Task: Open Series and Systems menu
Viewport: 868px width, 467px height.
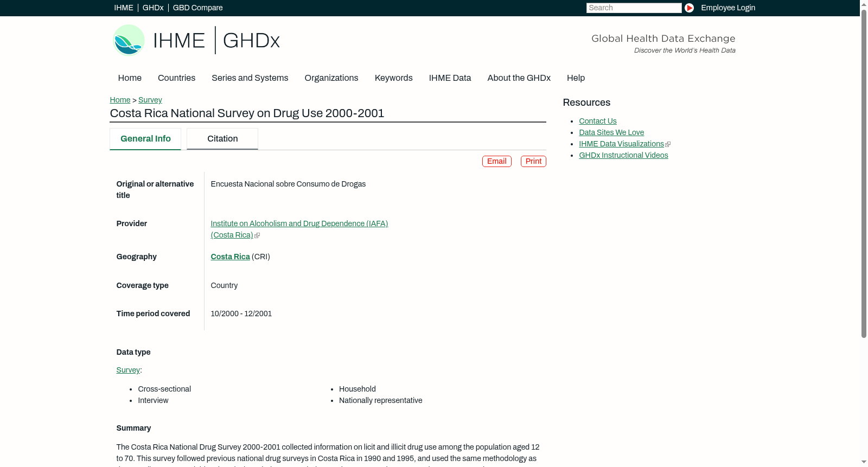Action: (x=250, y=78)
